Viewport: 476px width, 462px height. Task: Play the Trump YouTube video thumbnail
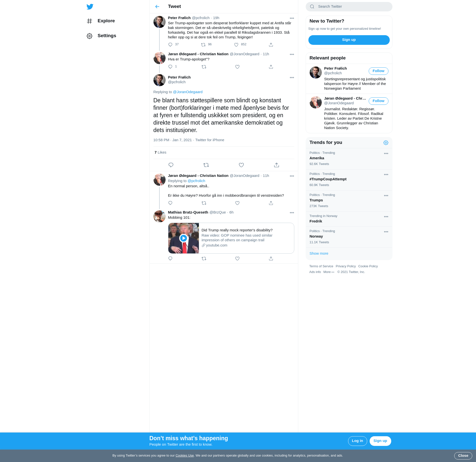(x=183, y=238)
